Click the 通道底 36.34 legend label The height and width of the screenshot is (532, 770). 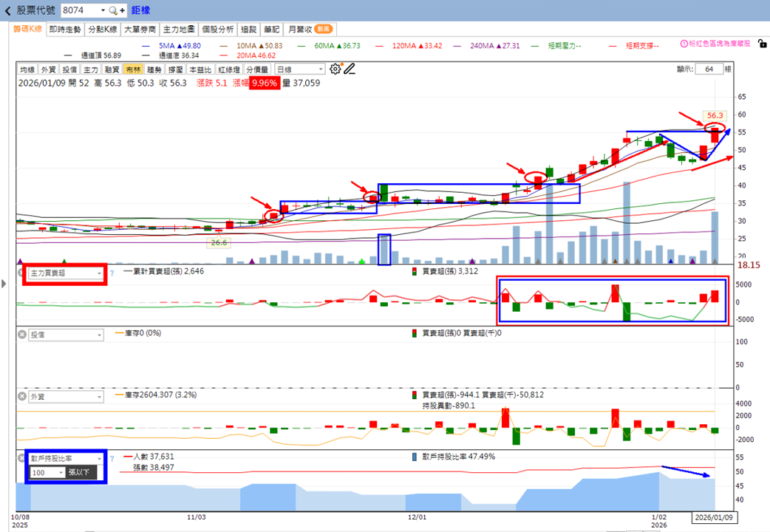[179, 55]
